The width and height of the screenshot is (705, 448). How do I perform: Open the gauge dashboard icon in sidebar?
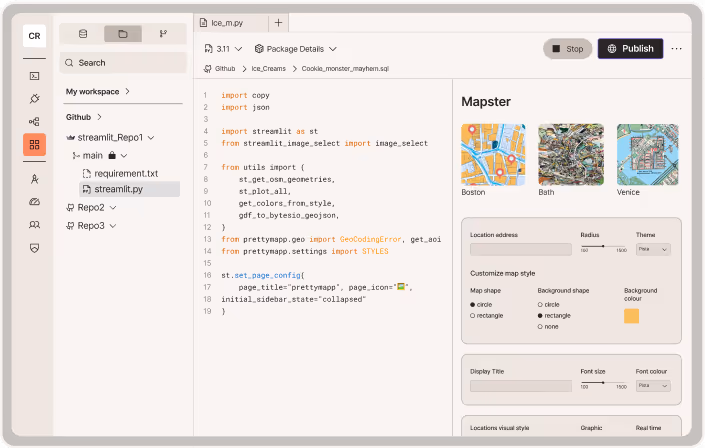[34, 202]
